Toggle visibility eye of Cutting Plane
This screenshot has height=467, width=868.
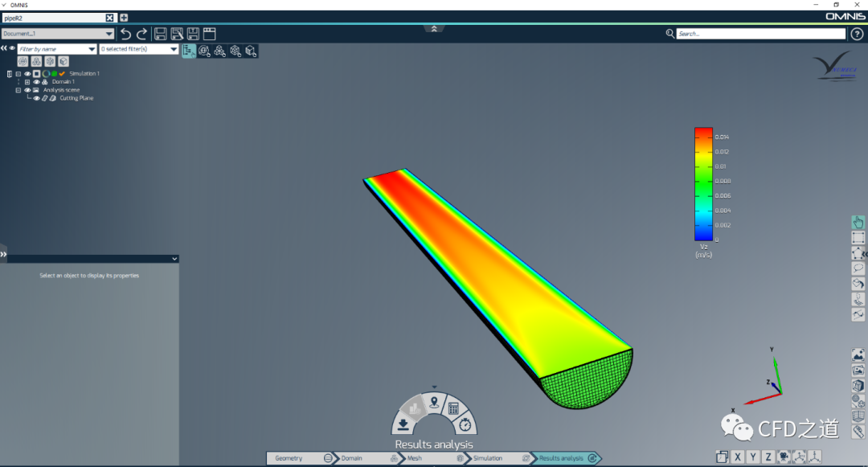(x=36, y=99)
